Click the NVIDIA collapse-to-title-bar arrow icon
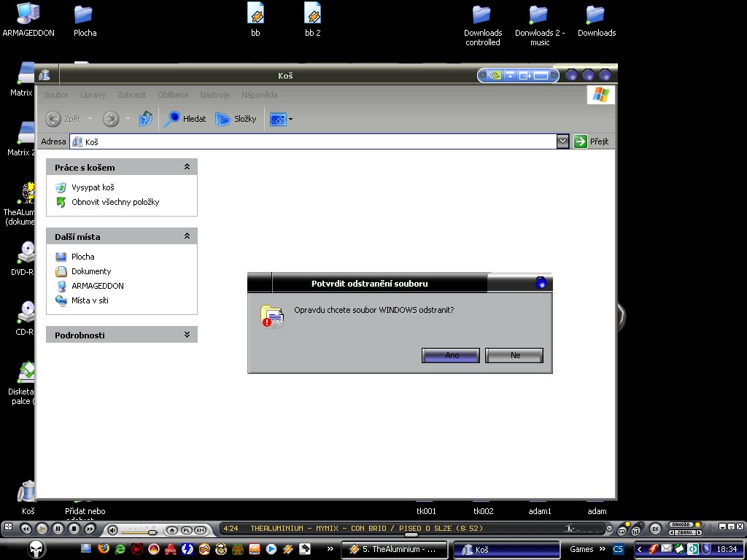This screenshot has height=560, width=747. pos(510,75)
